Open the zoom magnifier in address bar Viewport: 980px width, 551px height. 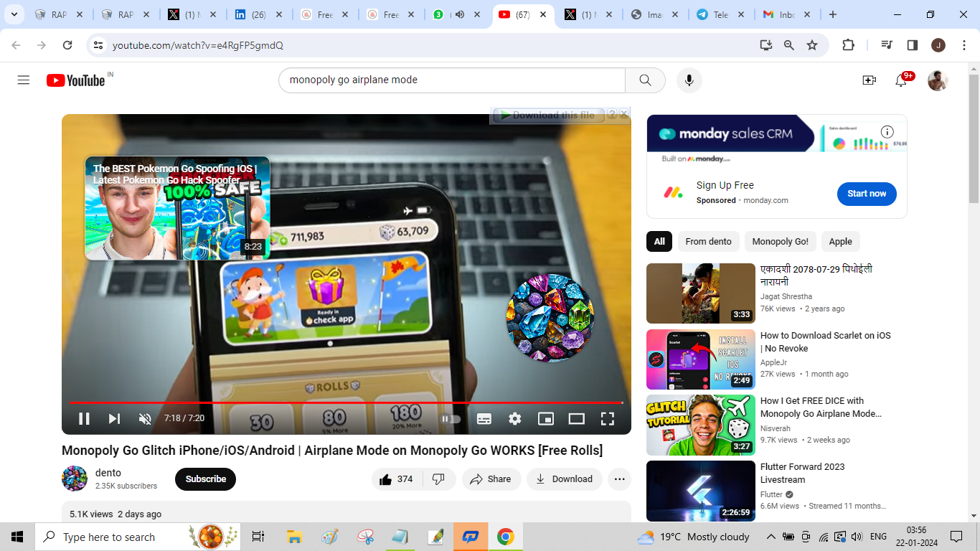pos(789,45)
